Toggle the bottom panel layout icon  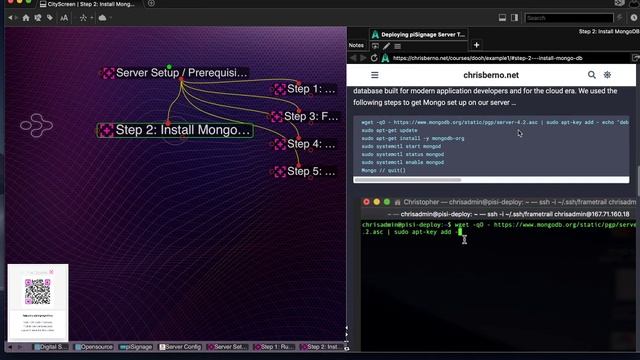coord(502,18)
